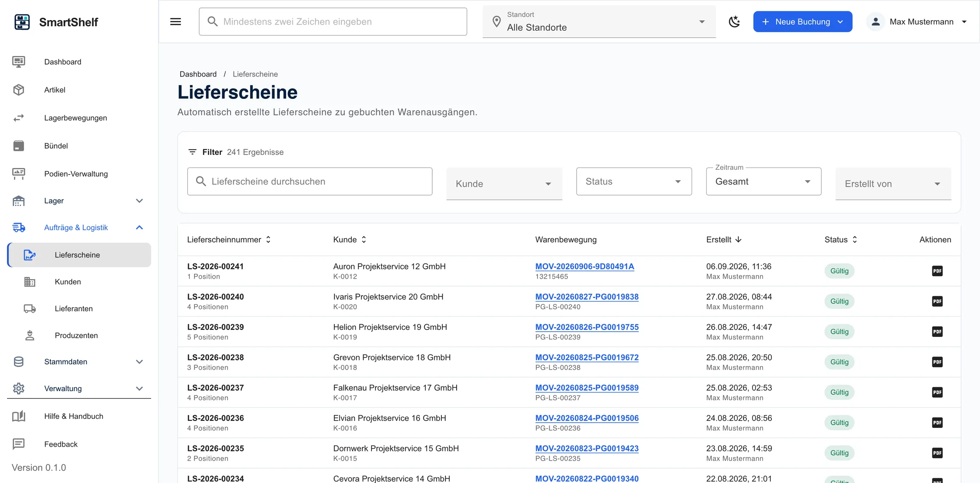Open the Erstellt von dropdown
The height and width of the screenshot is (483, 980).
893,184
